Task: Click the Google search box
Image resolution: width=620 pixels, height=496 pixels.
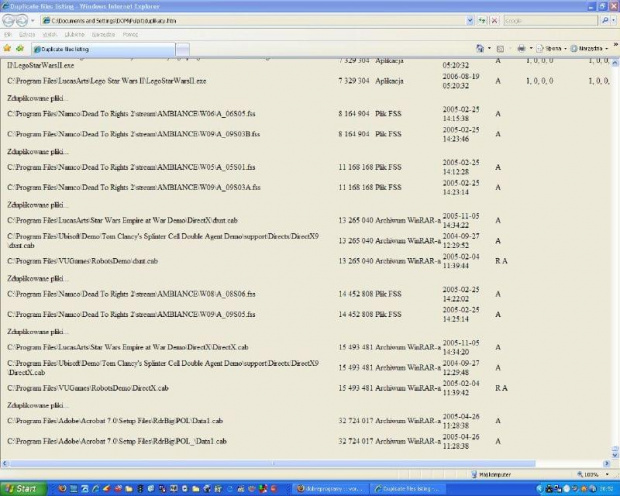Action: 550,21
